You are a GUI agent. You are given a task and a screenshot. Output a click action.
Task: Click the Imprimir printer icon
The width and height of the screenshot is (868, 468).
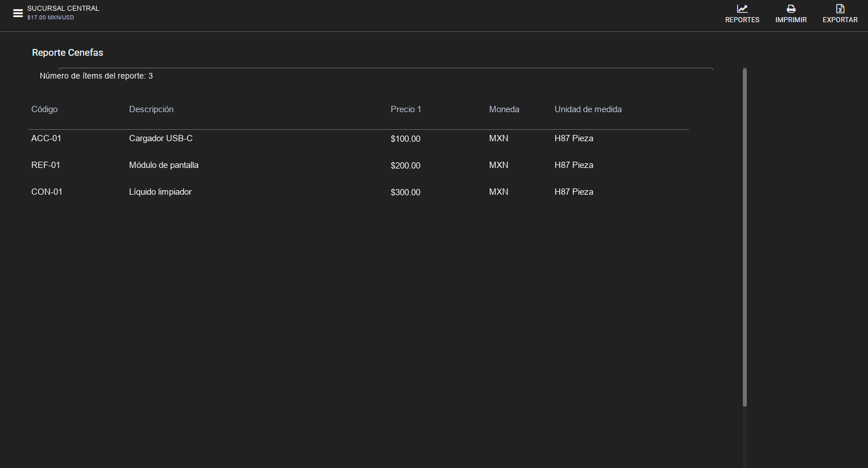tap(791, 9)
